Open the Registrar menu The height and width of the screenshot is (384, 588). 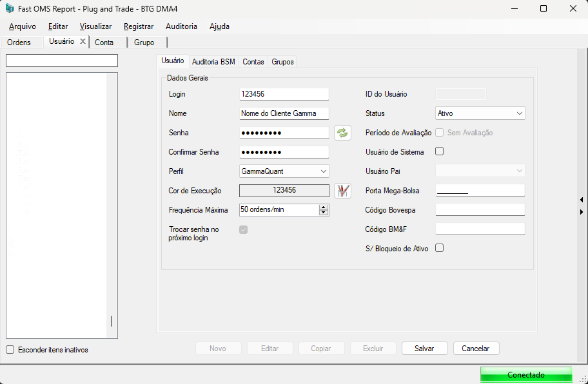[x=139, y=26]
